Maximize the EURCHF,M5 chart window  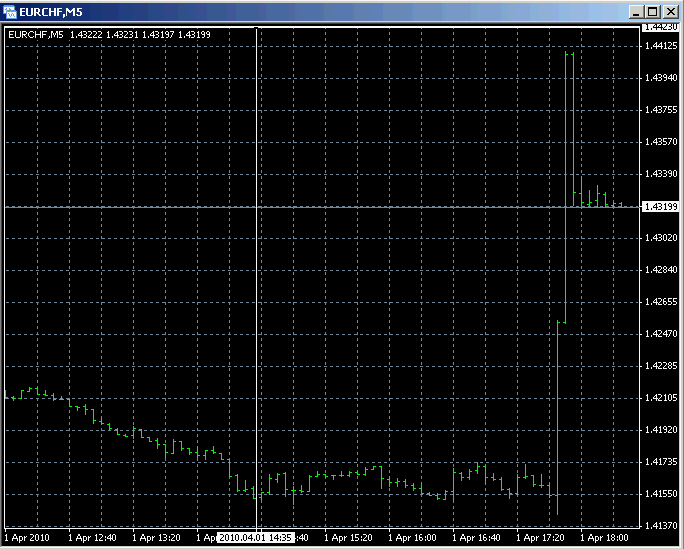652,10
